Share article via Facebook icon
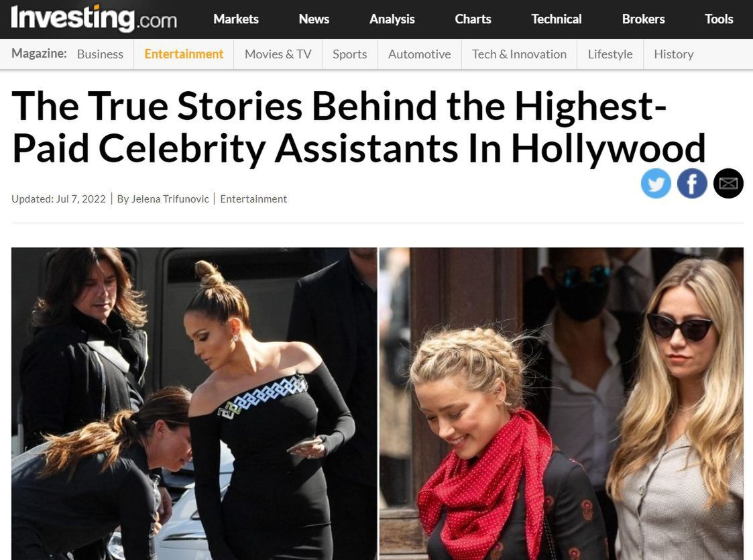The width and height of the screenshot is (753, 560). click(692, 184)
